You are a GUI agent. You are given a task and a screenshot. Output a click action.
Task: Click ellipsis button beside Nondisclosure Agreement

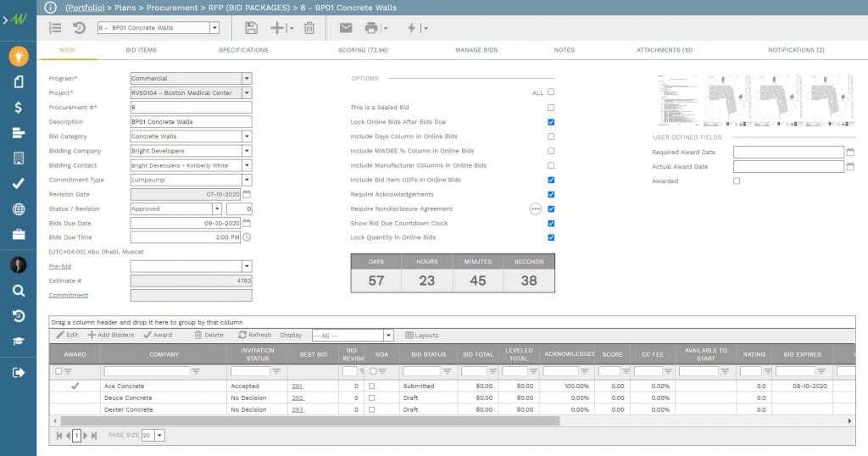pyautogui.click(x=536, y=209)
